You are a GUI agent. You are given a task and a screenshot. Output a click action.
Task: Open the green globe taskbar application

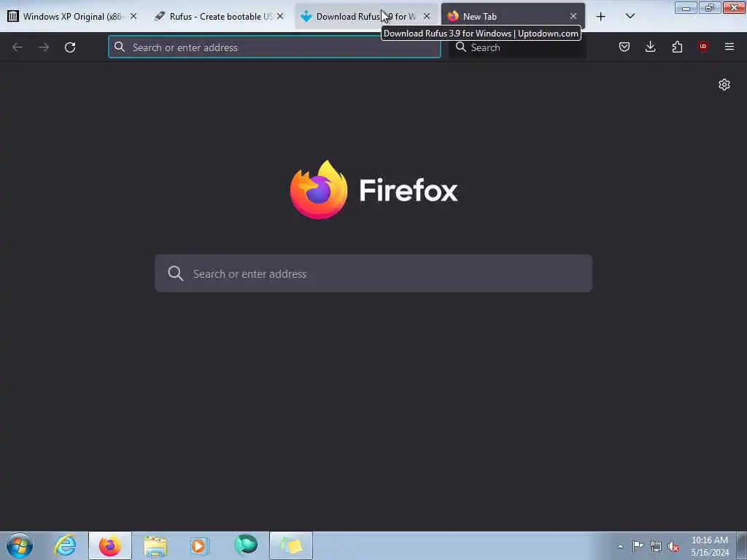pyautogui.click(x=246, y=545)
